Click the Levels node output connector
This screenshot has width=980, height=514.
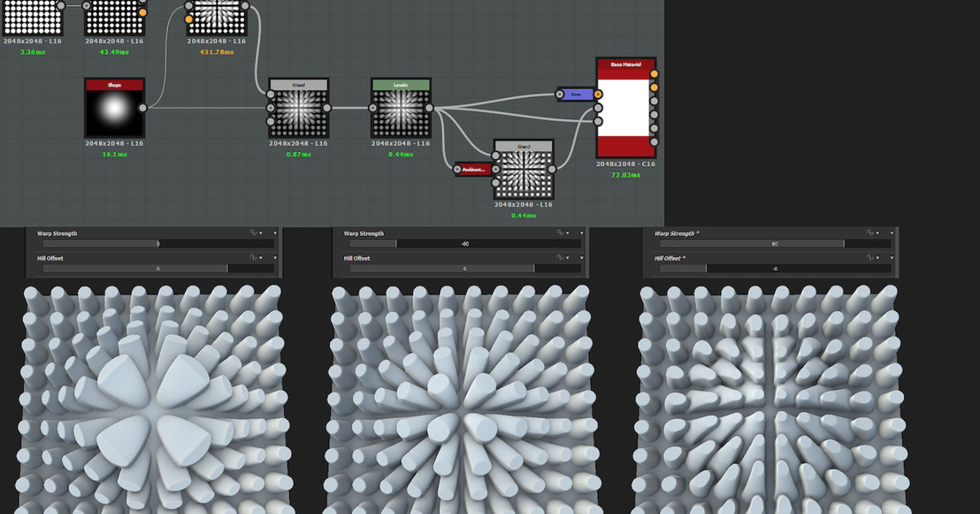(x=429, y=108)
